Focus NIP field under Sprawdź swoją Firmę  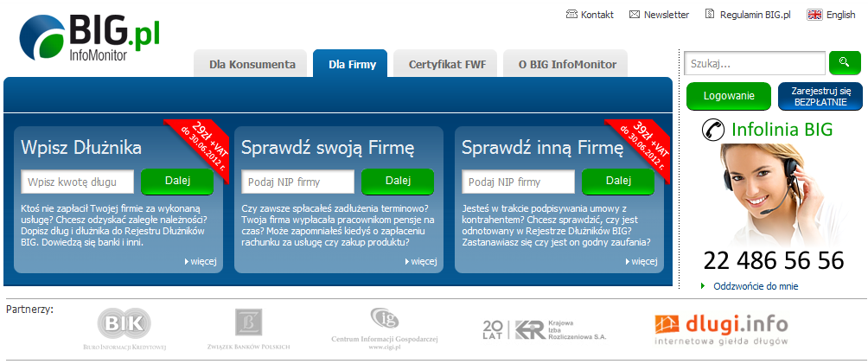[297, 182]
